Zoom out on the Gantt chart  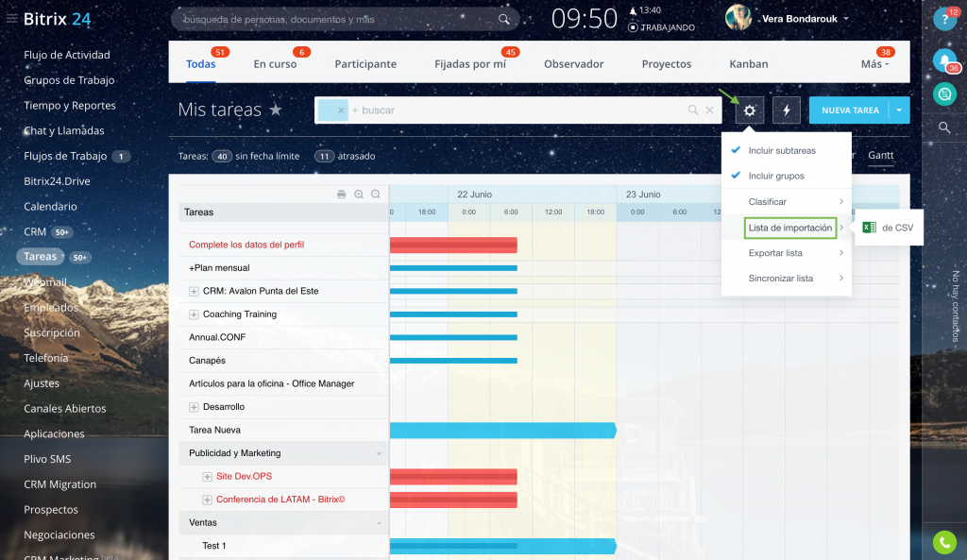tap(376, 195)
